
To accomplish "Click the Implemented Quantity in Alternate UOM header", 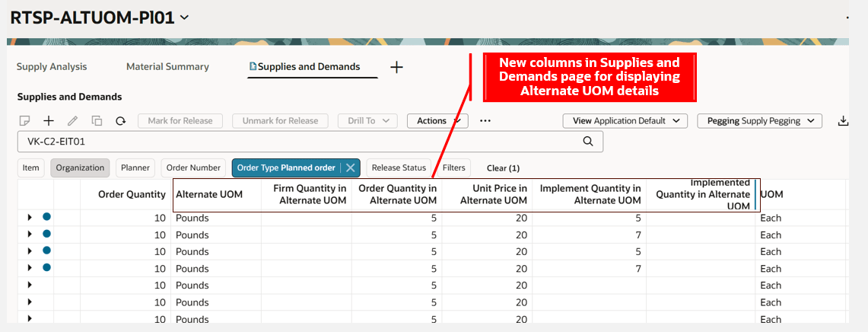I will click(703, 194).
